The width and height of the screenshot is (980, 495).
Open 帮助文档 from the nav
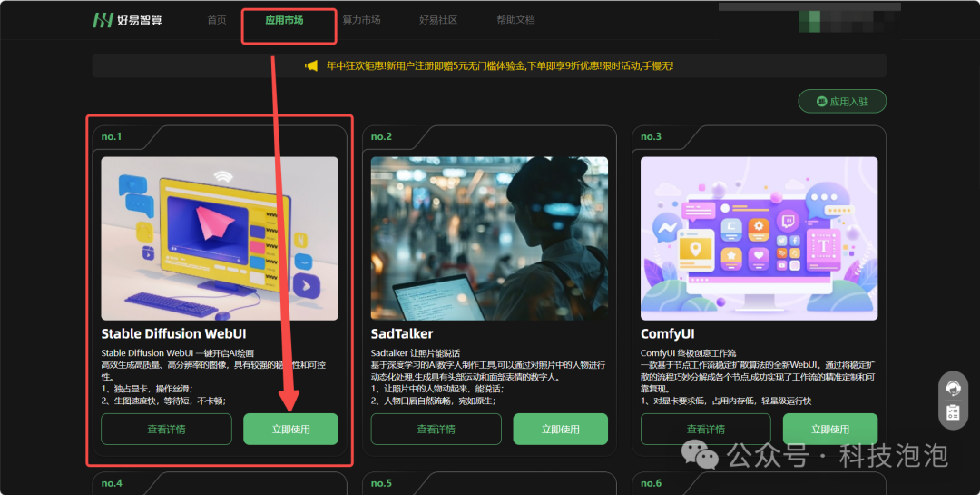pos(515,20)
